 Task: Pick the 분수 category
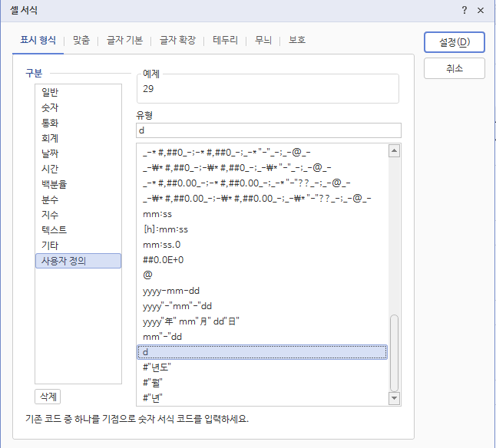(x=78, y=199)
